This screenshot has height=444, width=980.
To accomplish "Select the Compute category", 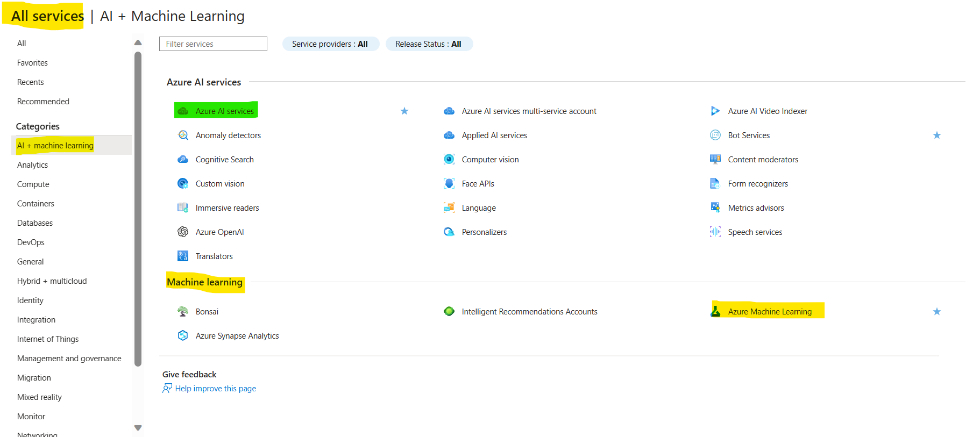I will [x=33, y=184].
